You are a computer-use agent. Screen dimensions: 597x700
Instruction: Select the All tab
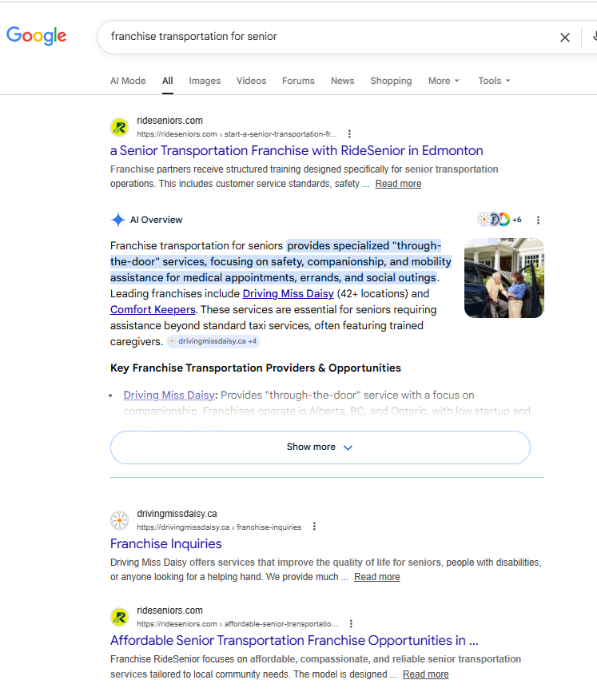pos(168,81)
